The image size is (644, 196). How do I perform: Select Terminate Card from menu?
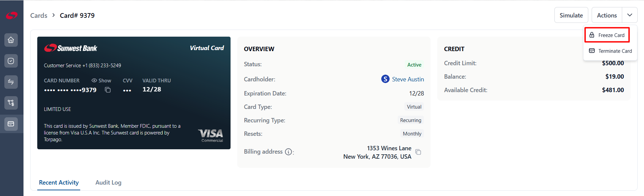(610, 51)
